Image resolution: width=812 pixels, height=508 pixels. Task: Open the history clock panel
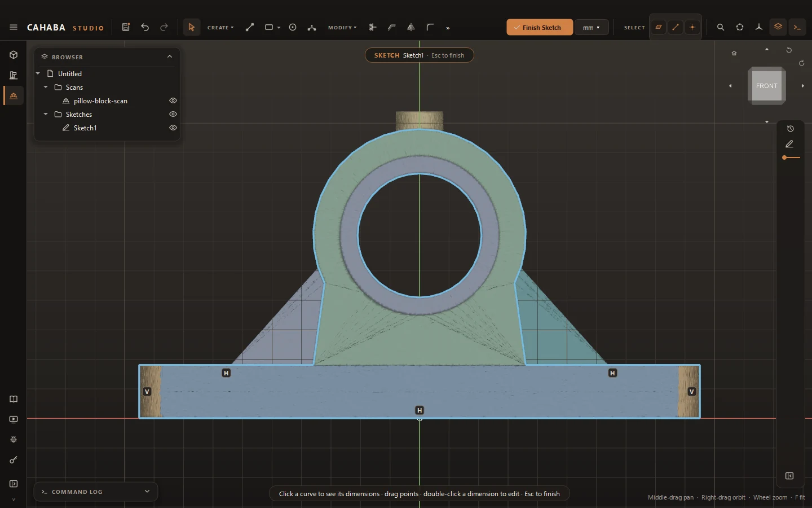click(791, 129)
